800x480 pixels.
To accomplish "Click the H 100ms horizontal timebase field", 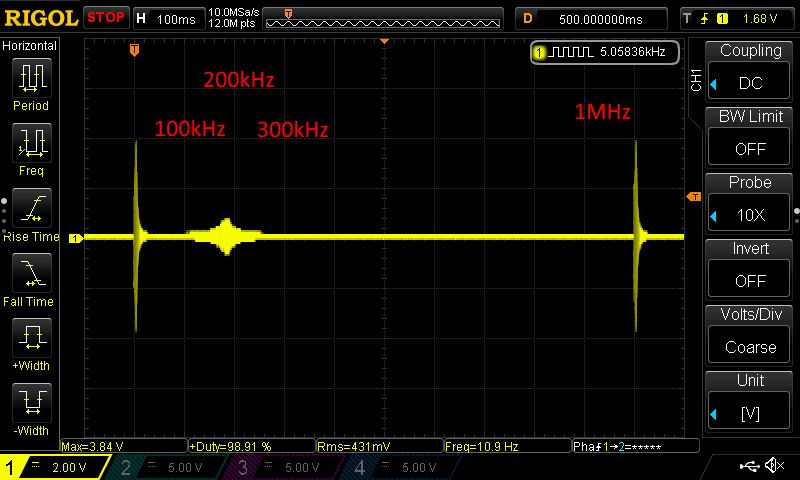I will (169, 19).
